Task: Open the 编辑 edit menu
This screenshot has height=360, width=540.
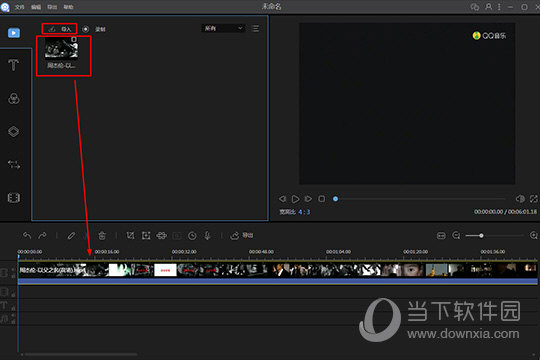Action: click(36, 7)
